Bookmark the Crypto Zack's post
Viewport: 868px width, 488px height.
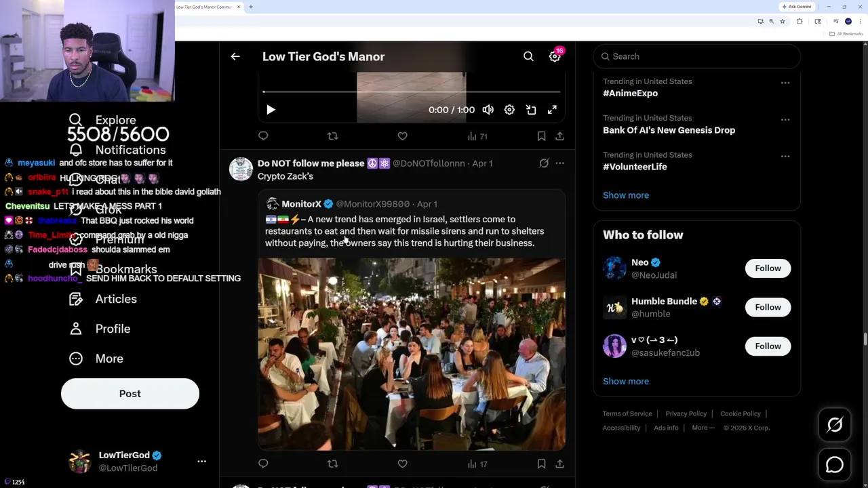pos(541,464)
